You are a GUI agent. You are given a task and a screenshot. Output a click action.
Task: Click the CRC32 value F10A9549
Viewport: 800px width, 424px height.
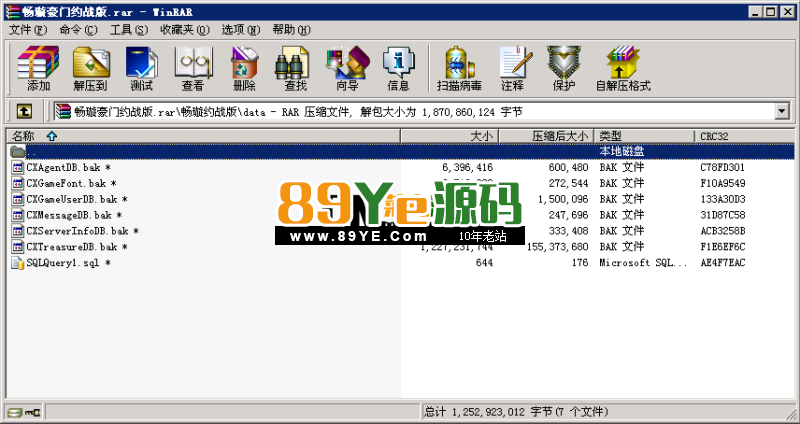pyautogui.click(x=723, y=183)
